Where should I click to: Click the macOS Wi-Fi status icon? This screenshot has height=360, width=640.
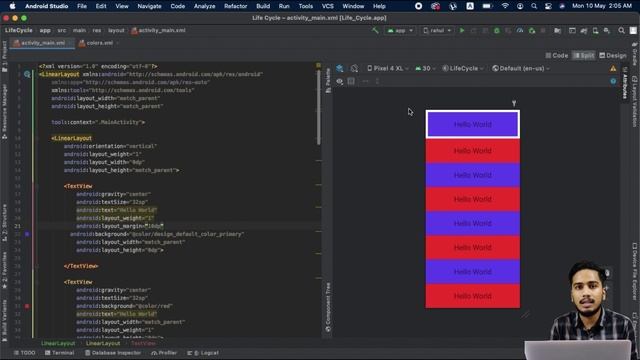505,6
